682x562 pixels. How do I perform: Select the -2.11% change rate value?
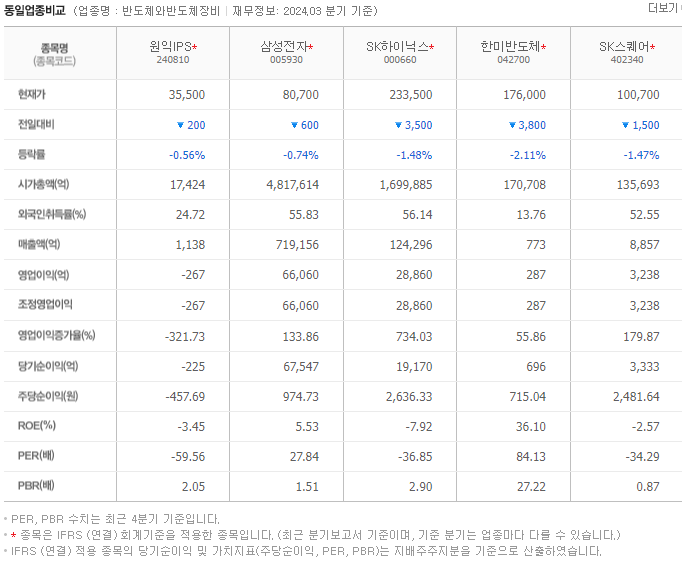[x=528, y=155]
